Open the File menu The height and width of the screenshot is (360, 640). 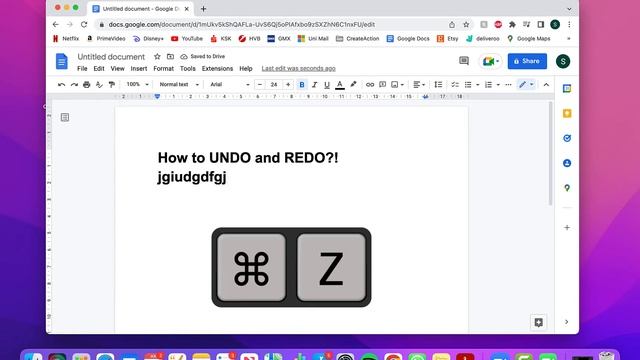(x=82, y=69)
